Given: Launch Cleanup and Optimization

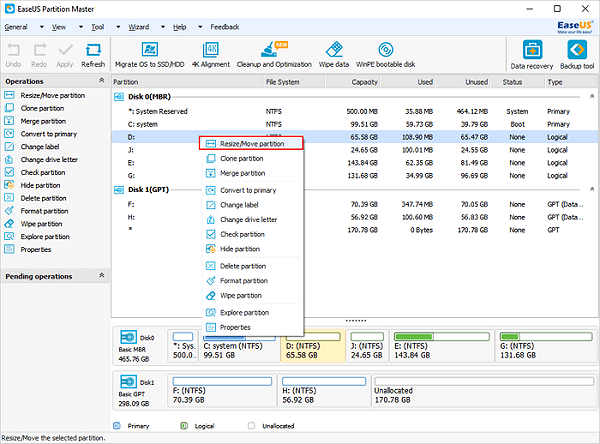Looking at the screenshot, I should pos(274,55).
